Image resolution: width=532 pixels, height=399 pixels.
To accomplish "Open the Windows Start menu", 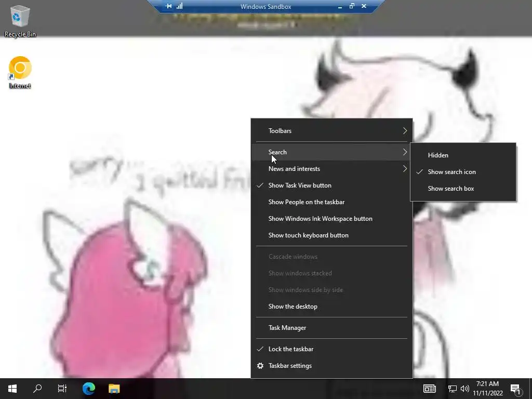I will [12, 389].
